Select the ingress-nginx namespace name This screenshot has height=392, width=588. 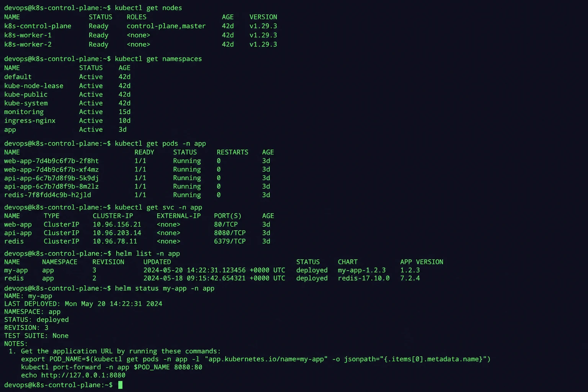point(30,121)
